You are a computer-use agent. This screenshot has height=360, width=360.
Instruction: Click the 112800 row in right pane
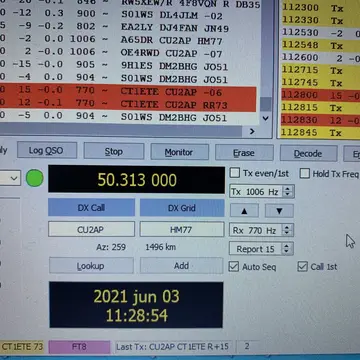pos(320,95)
